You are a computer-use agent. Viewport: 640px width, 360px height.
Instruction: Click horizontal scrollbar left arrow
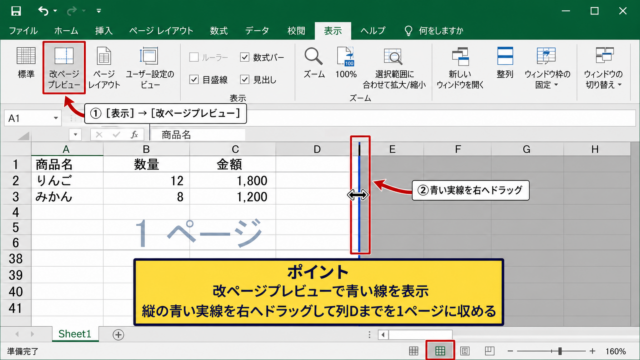[x=383, y=335]
